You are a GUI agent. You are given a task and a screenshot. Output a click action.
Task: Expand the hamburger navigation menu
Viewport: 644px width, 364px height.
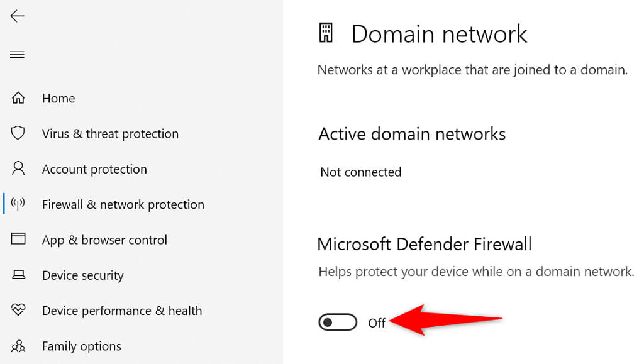point(17,55)
